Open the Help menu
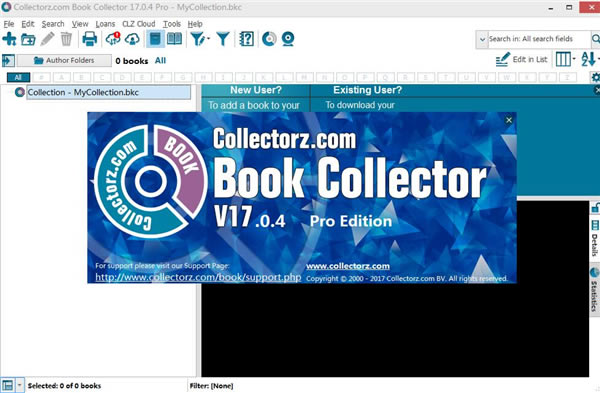 pyautogui.click(x=195, y=24)
